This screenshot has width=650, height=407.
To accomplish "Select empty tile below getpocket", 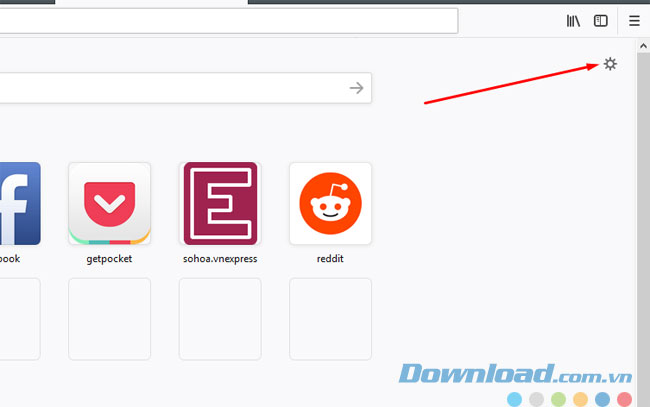I will (x=109, y=319).
